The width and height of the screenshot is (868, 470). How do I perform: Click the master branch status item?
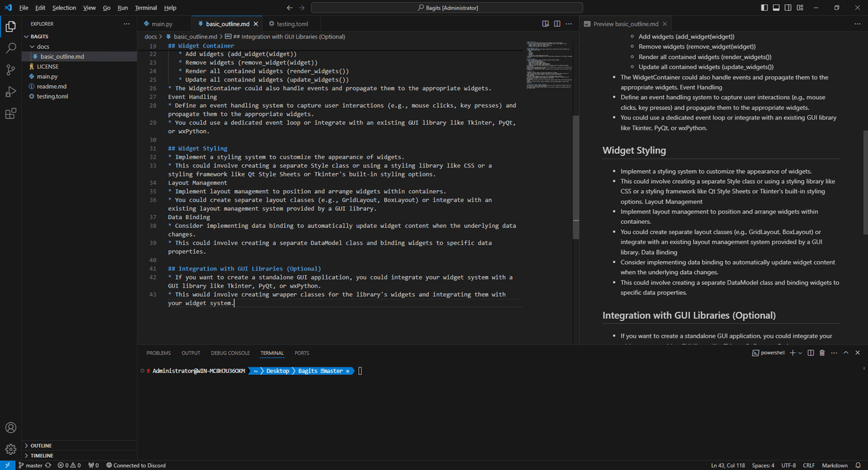click(31, 465)
